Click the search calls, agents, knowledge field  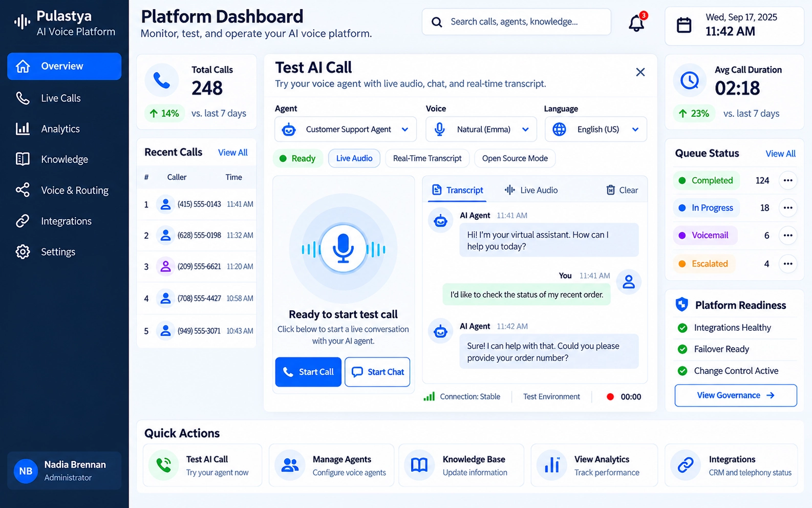[517, 22]
